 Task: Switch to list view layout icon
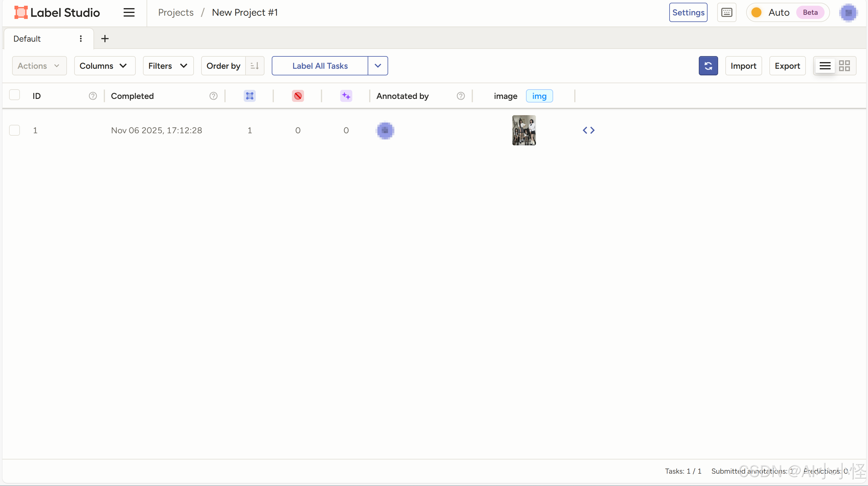(825, 66)
